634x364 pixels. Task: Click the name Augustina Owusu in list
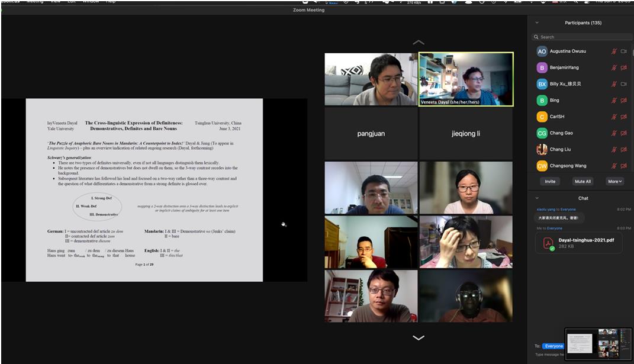pyautogui.click(x=568, y=51)
